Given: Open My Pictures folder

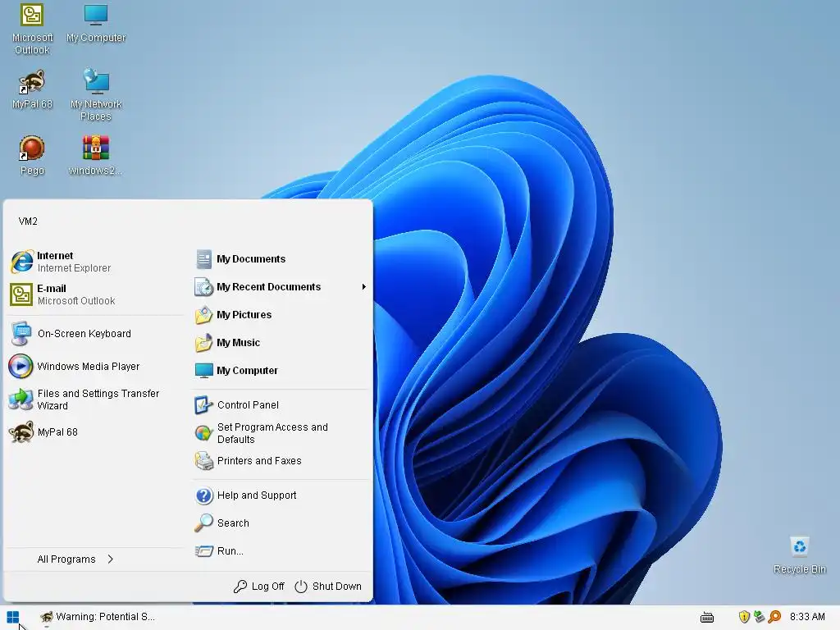Looking at the screenshot, I should click(x=281, y=315).
